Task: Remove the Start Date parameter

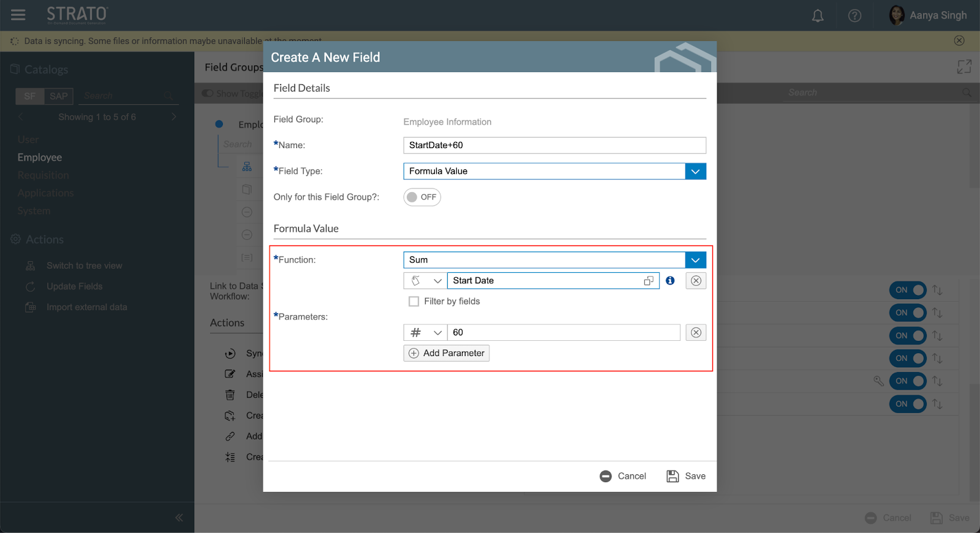Action: [696, 280]
